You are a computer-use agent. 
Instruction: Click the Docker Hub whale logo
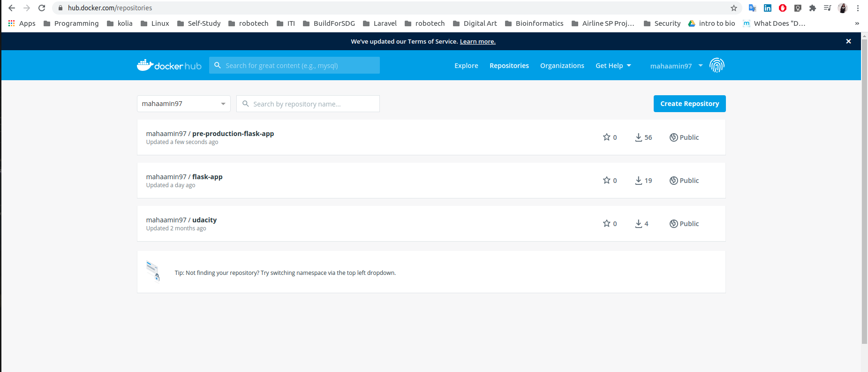point(169,65)
